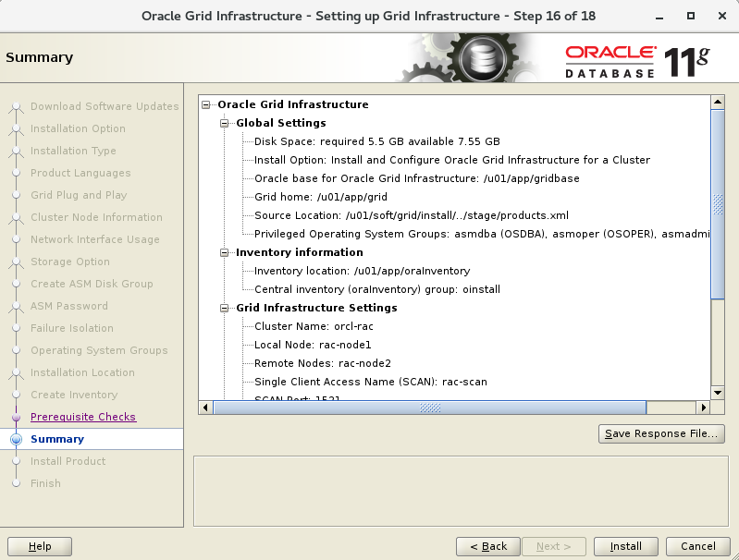Image resolution: width=739 pixels, height=560 pixels.
Task: Collapse the Oracle Grid Infrastructure tree root
Action: 206,104
